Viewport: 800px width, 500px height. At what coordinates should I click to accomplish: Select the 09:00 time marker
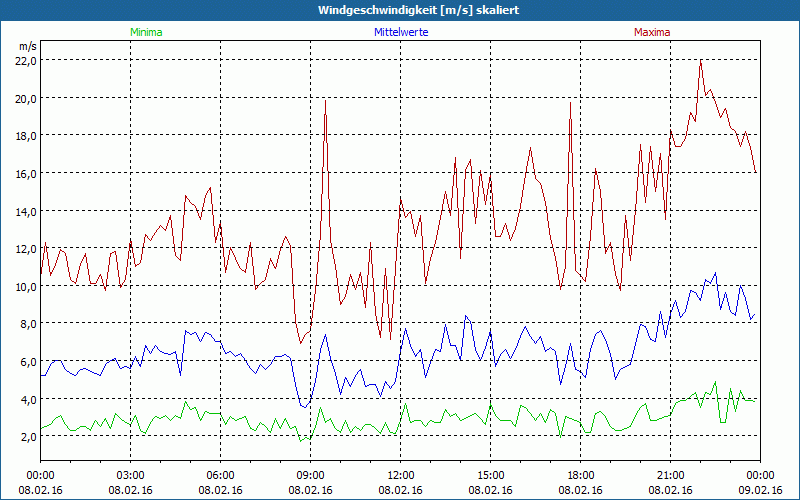pos(311,475)
